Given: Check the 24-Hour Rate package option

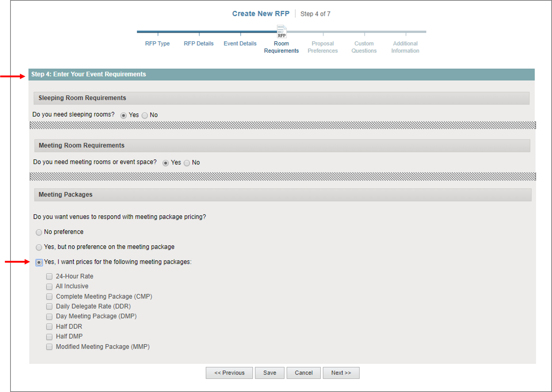Looking at the screenshot, I should (49, 276).
